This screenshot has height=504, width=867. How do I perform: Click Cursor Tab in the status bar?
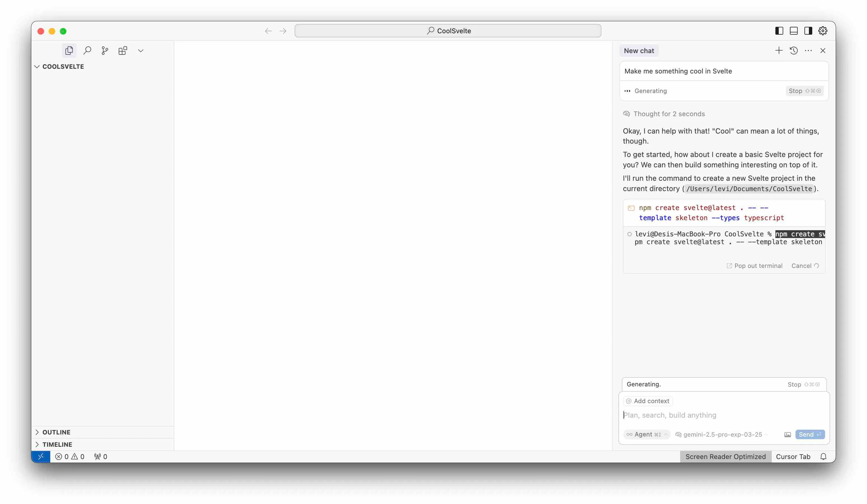click(x=793, y=457)
